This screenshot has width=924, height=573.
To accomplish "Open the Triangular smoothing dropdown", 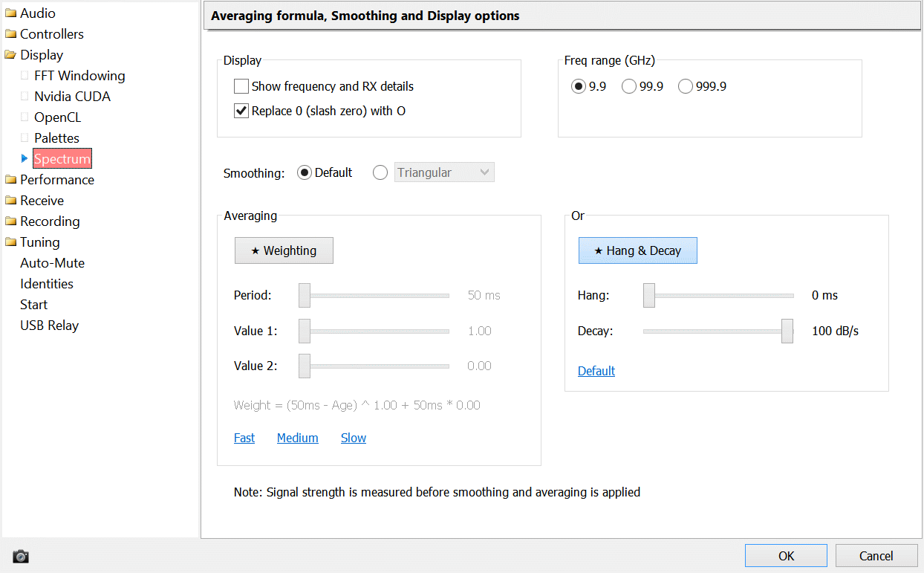I will 443,172.
